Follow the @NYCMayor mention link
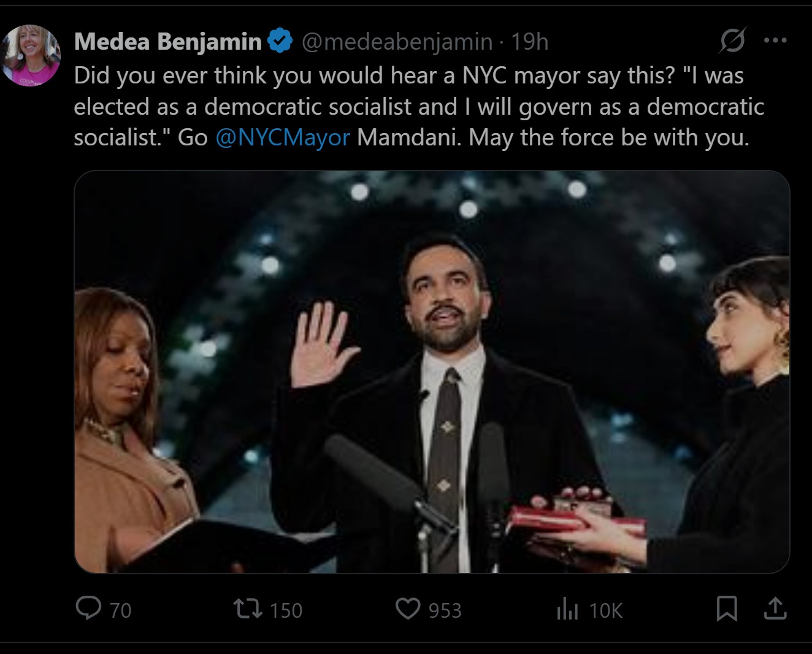 pyautogui.click(x=283, y=137)
